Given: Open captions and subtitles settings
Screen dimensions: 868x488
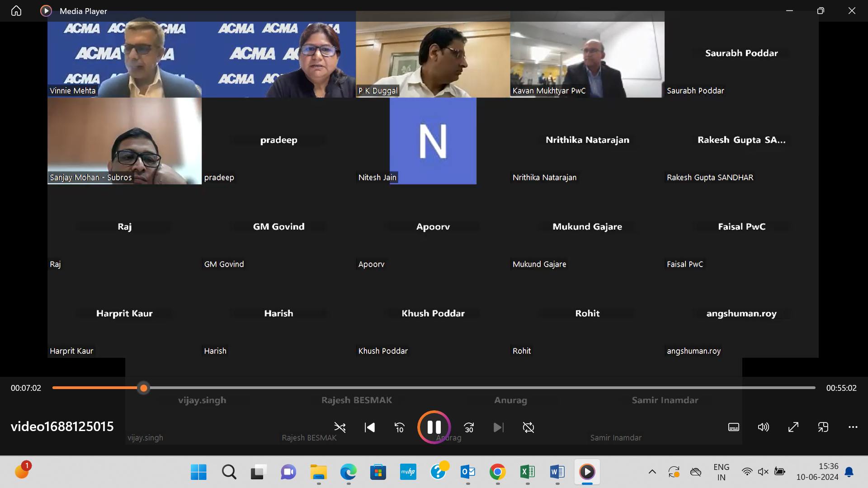Looking at the screenshot, I should coord(733,427).
